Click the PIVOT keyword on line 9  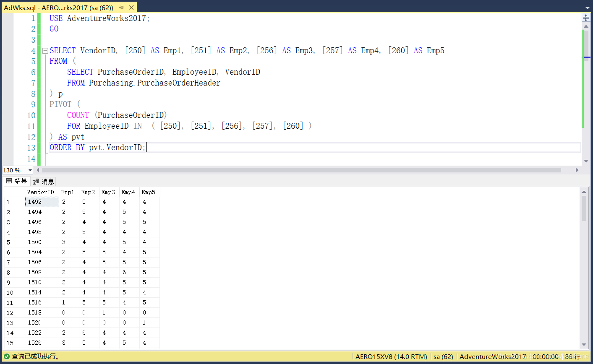click(x=60, y=104)
